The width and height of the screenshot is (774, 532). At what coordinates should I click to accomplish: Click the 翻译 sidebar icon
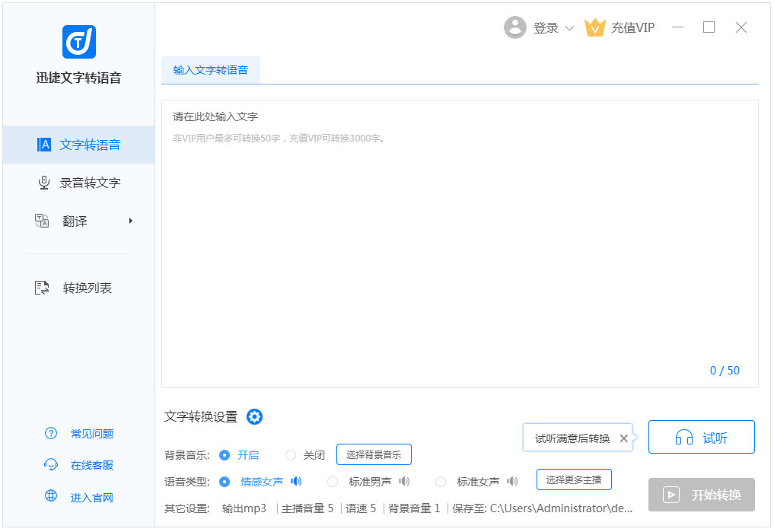(x=42, y=221)
